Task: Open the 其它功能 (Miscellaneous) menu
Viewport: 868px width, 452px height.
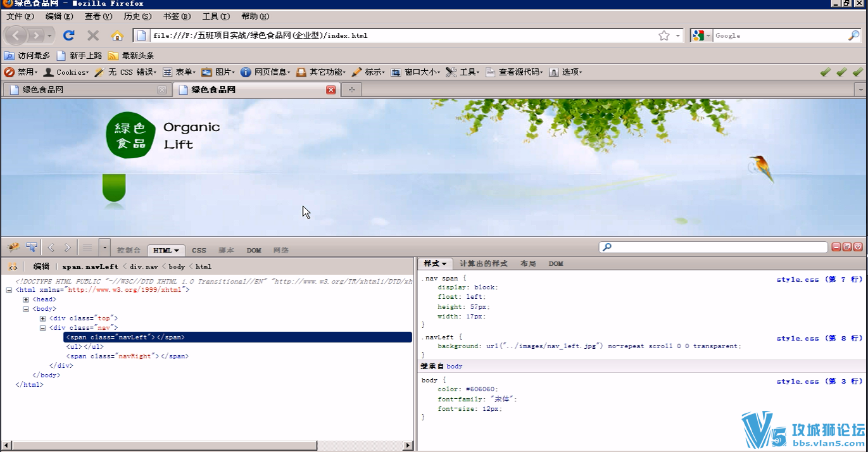Action: (x=320, y=72)
